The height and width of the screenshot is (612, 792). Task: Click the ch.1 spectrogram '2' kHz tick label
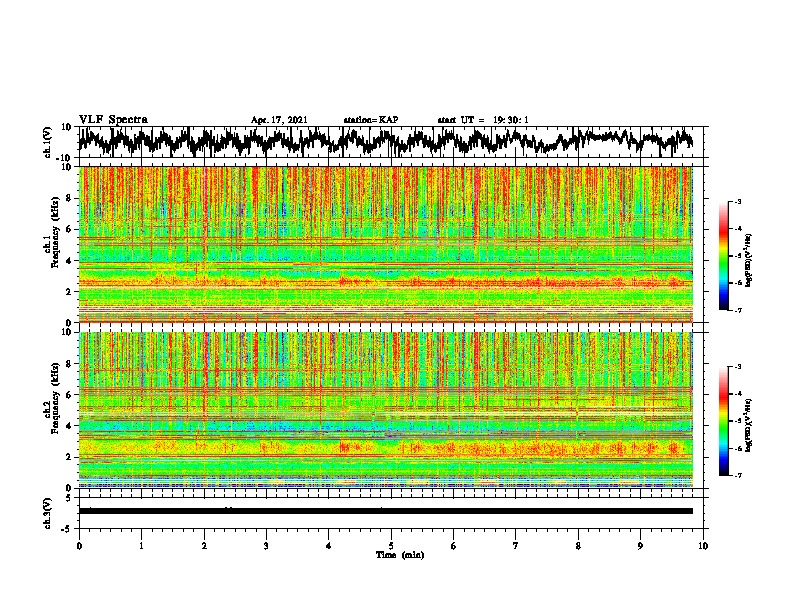69,291
